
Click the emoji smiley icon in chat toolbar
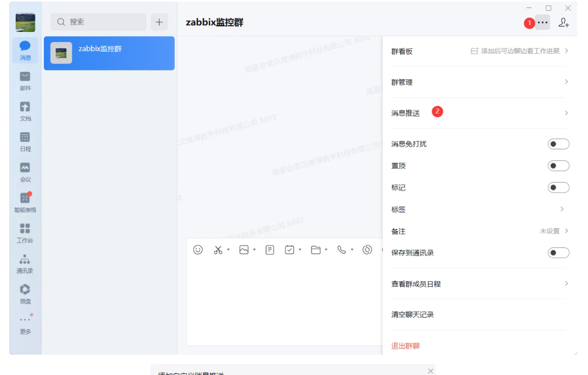[x=198, y=250]
